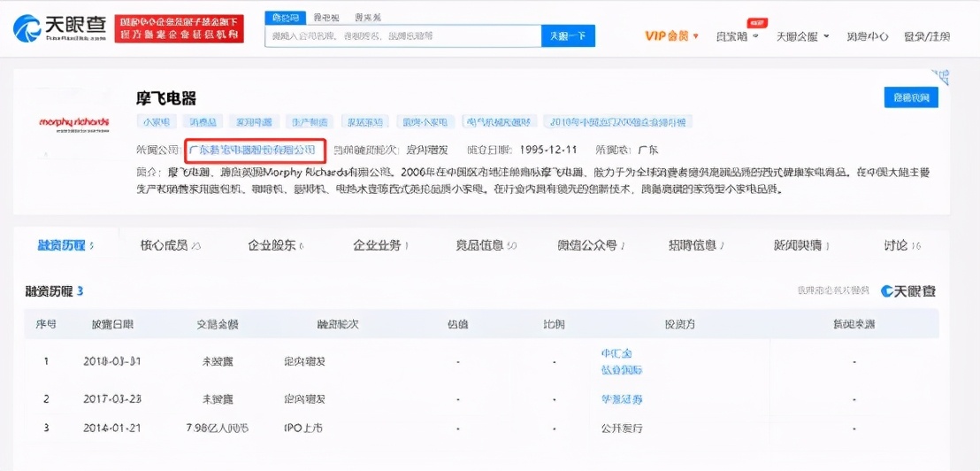Click the red promotional banner beside logo
Viewport: 980px width, 471px height.
click(x=180, y=28)
